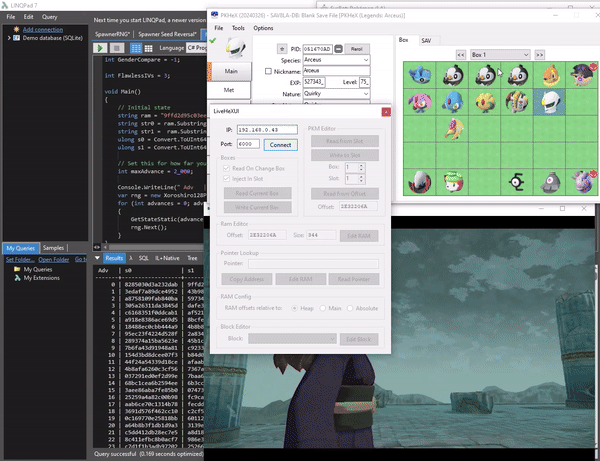The width and height of the screenshot is (600, 461).
Task: Select the highlighted Arceus slot in the box
Action: [549, 103]
